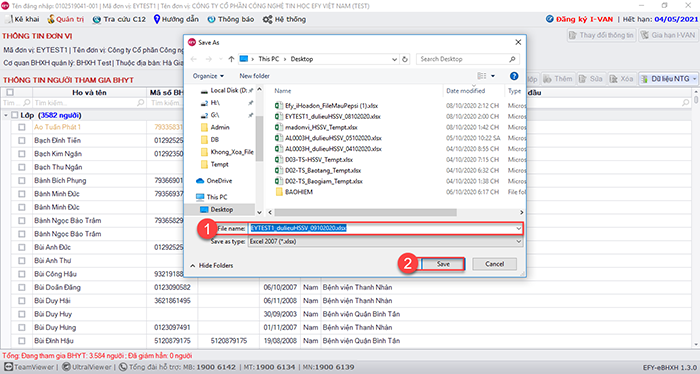This screenshot has width=700, height=374.
Task: Tick the select-all checkbox in table header
Action: pyautogui.click(x=10, y=92)
